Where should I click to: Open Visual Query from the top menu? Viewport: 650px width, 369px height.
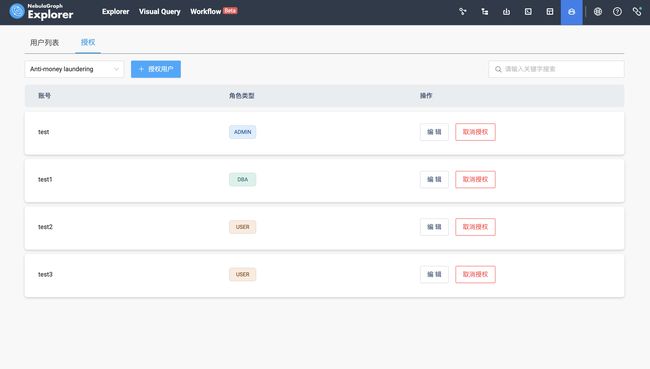160,12
